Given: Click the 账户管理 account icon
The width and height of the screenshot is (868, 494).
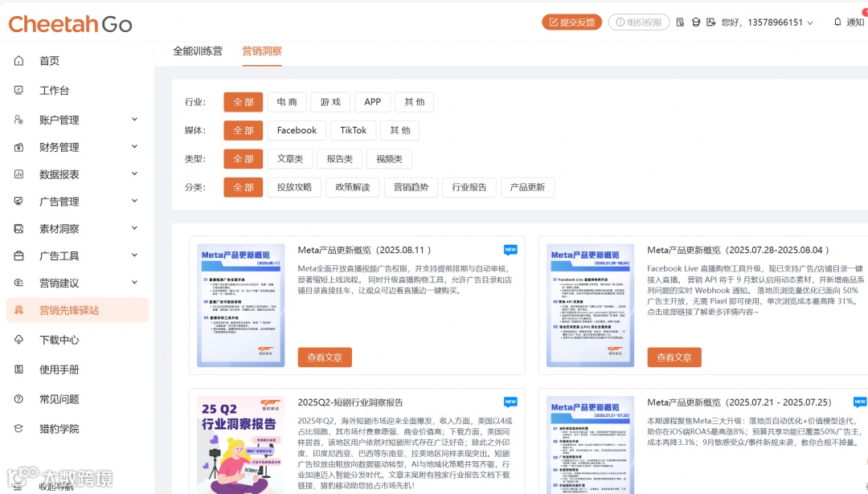Looking at the screenshot, I should [x=18, y=120].
